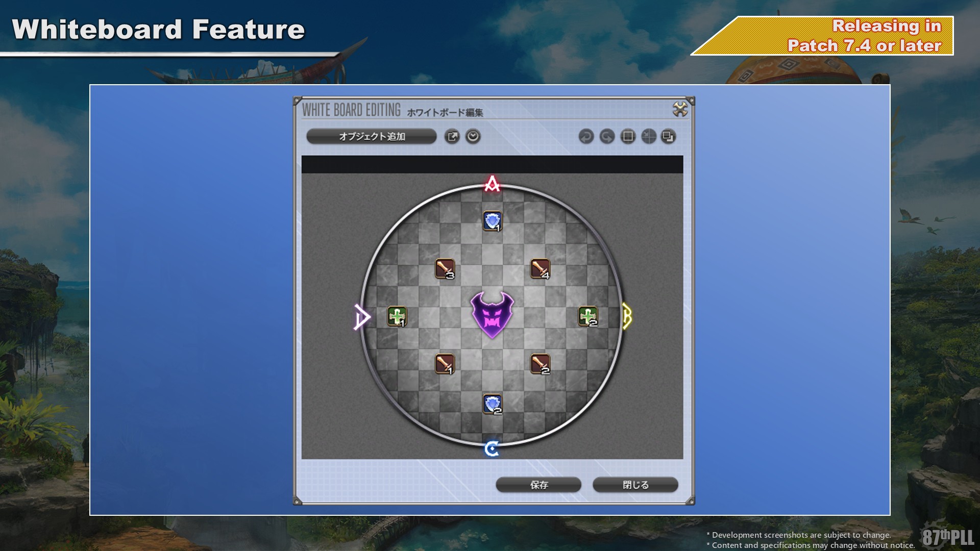Open the round dropdown chevron menu icon

[473, 136]
